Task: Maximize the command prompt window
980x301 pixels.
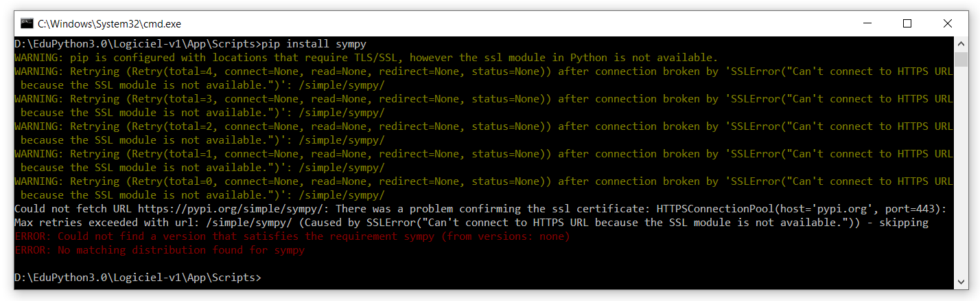Action: tap(907, 23)
